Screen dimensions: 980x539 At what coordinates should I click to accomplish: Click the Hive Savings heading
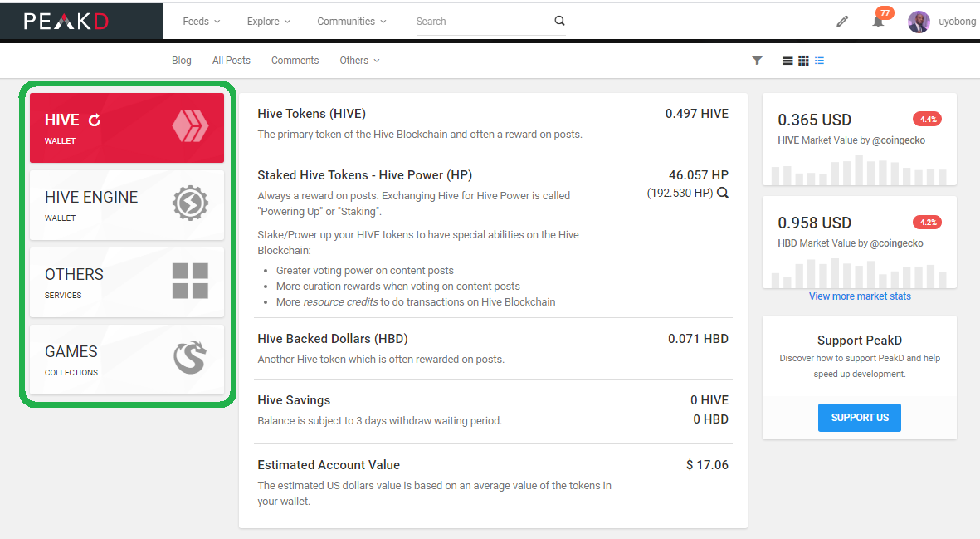(294, 400)
